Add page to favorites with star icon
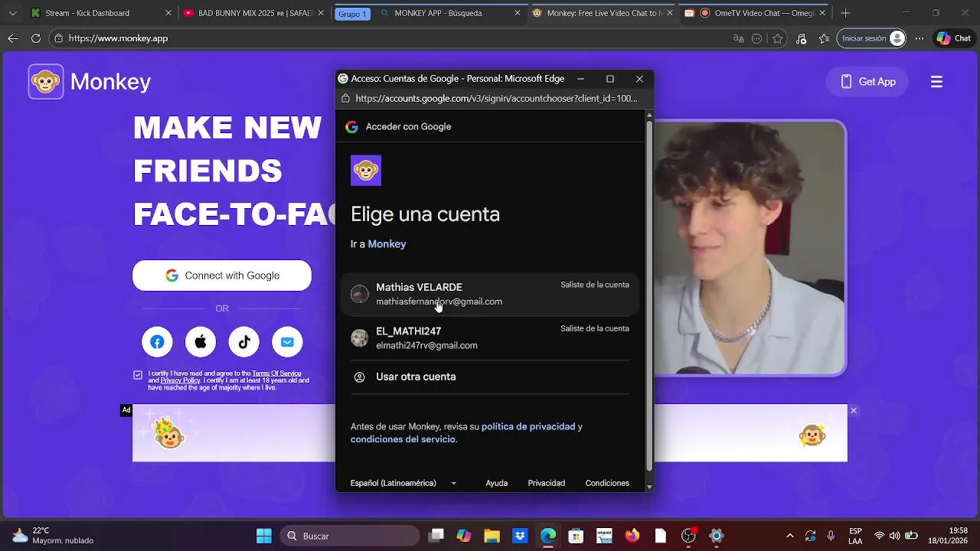980x551 pixels. [x=778, y=38]
